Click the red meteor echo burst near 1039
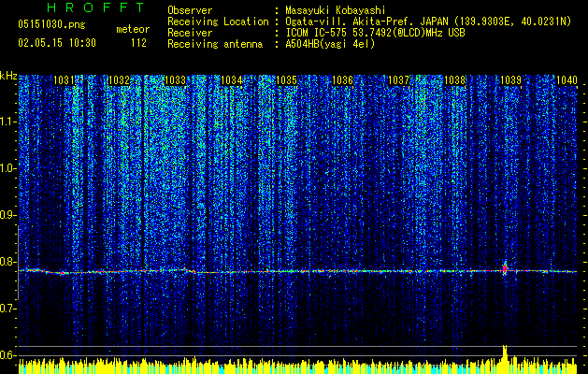The image size is (588, 374). (x=505, y=268)
